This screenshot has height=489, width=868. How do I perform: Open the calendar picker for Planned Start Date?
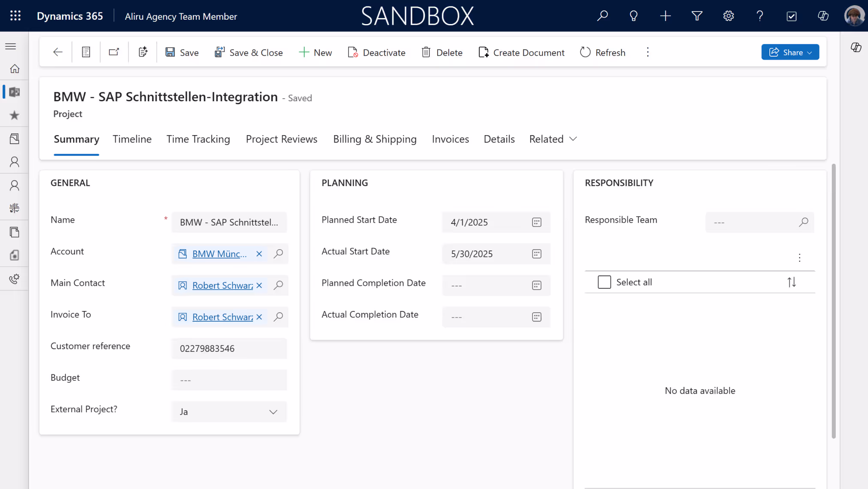click(537, 222)
